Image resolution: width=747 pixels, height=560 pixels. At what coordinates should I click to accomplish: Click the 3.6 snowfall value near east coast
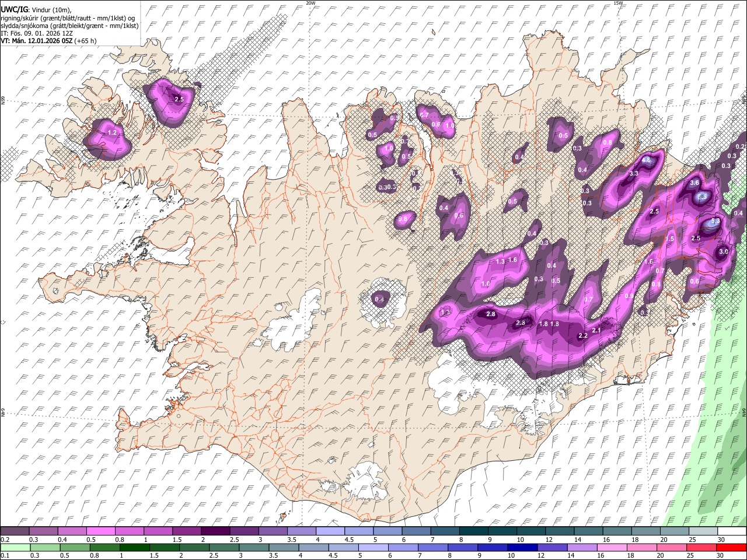click(x=694, y=183)
